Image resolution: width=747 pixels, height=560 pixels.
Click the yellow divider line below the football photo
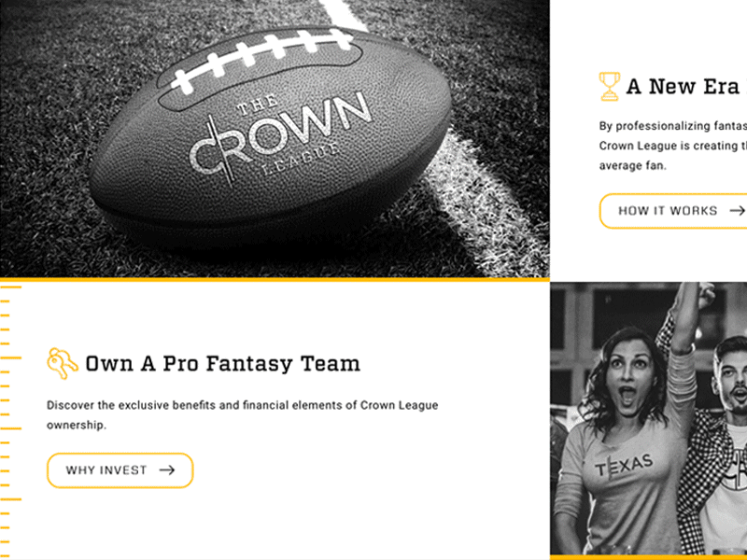[275, 279]
